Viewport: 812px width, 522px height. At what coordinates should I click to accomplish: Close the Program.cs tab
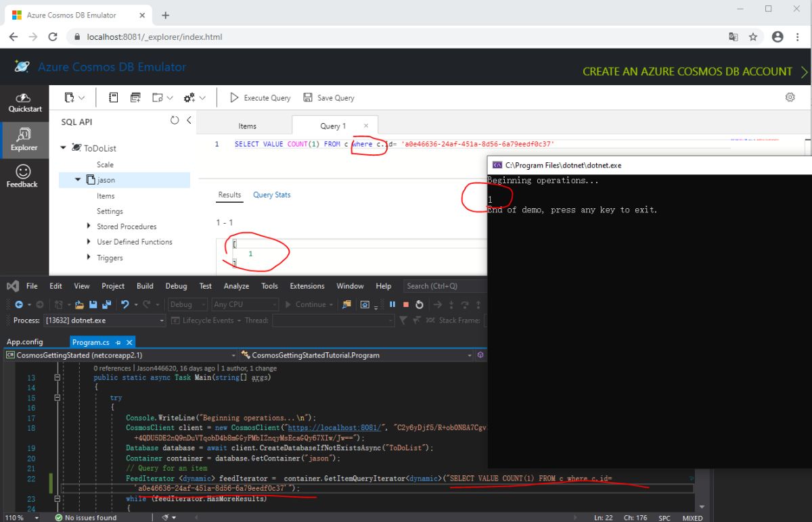[x=129, y=342]
